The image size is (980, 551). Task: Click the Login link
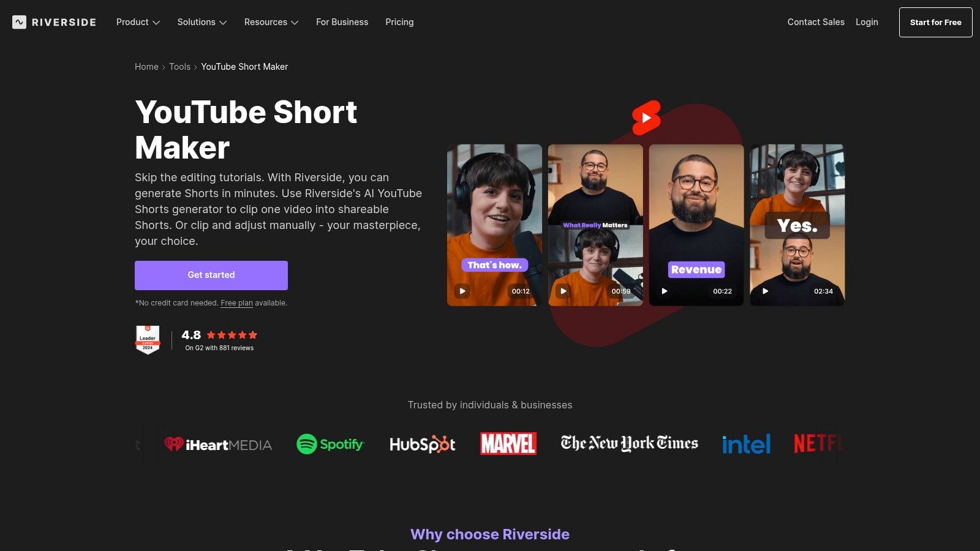tap(867, 22)
